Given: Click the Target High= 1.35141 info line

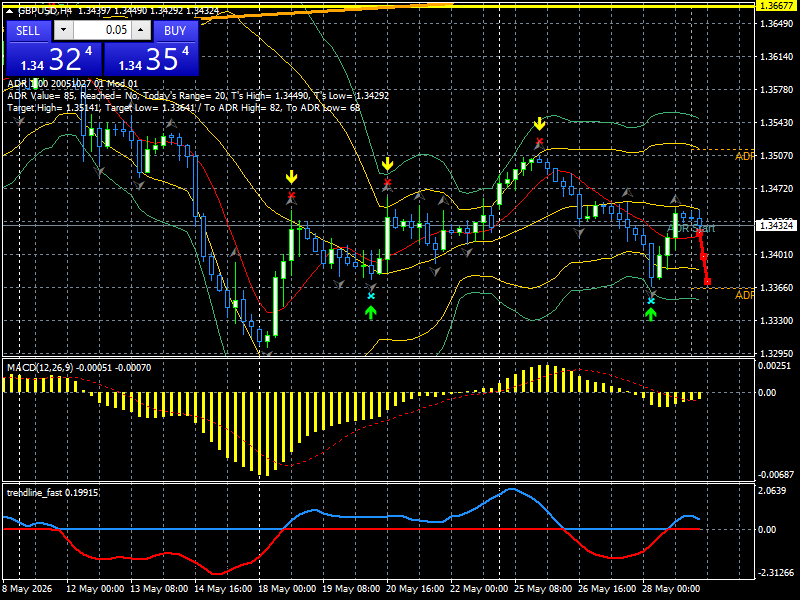Looking at the screenshot, I should click(184, 108).
